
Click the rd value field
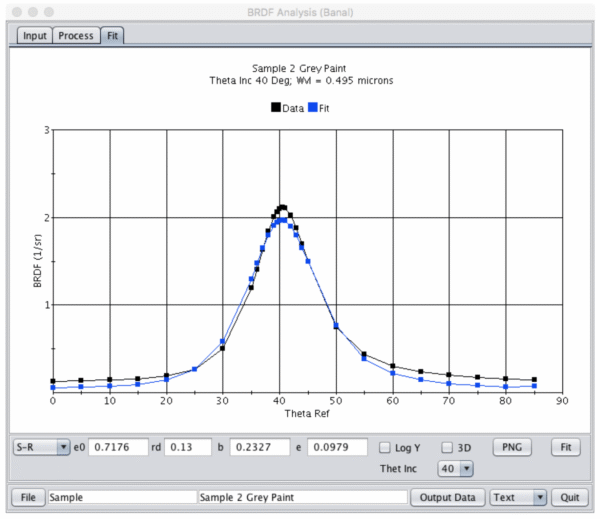[x=189, y=447]
